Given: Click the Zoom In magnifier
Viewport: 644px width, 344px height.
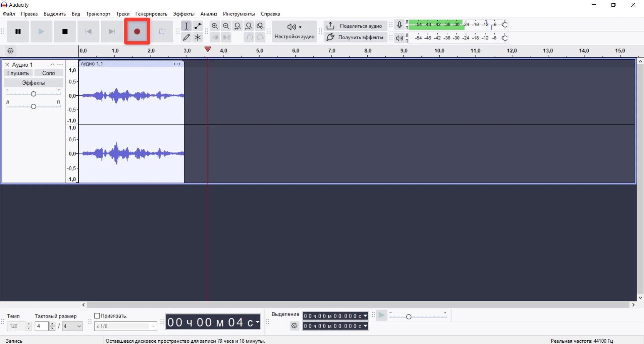Looking at the screenshot, I should (x=215, y=26).
